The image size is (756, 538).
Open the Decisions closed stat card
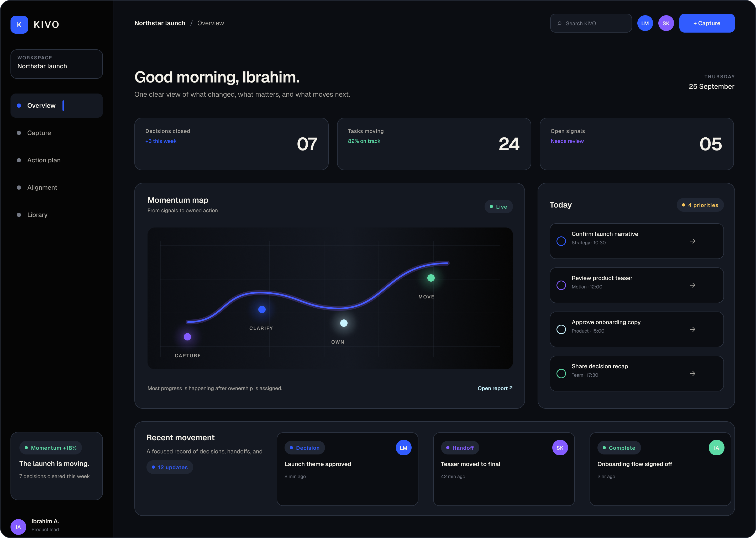coord(231,144)
